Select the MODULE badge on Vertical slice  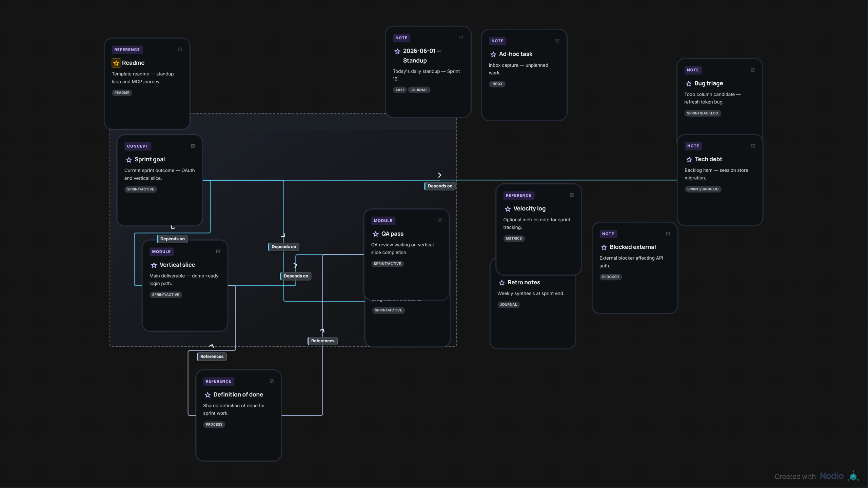pyautogui.click(x=161, y=252)
